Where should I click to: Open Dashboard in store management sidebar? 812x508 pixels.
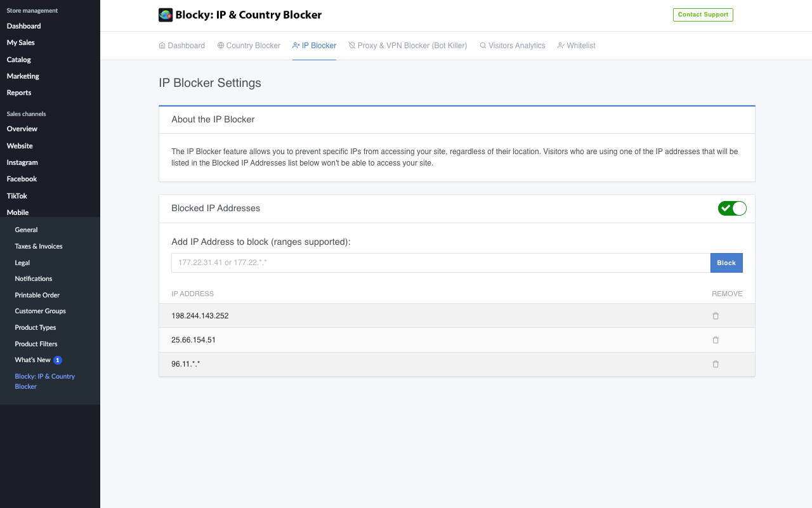(x=24, y=26)
